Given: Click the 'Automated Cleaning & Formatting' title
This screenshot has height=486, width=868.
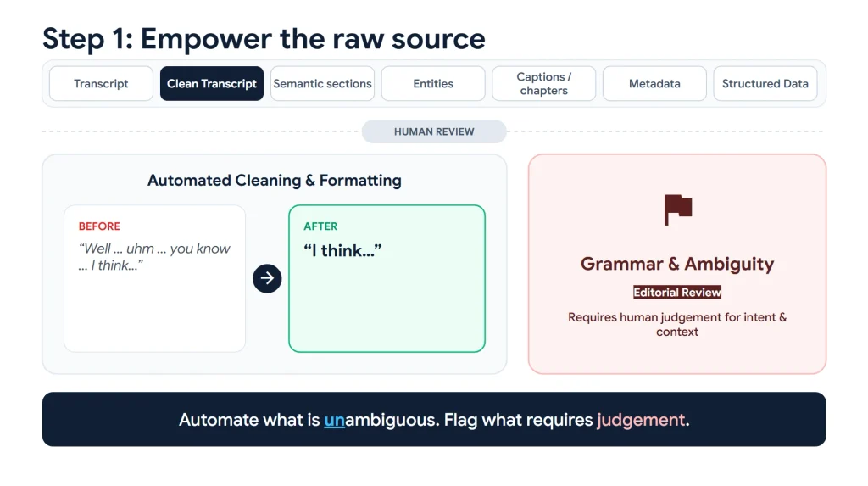Looking at the screenshot, I should coord(275,180).
